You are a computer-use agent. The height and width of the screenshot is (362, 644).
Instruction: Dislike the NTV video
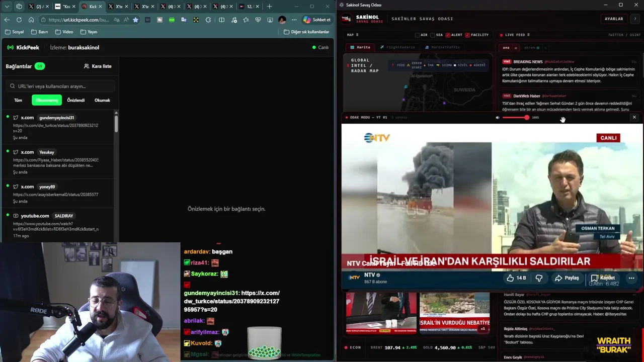pos(539,278)
